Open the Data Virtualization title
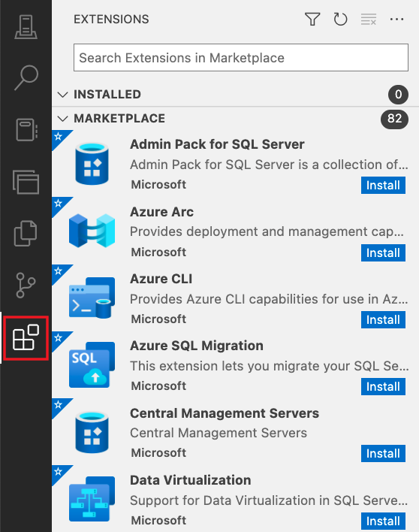Image resolution: width=419 pixels, height=532 pixels. 191,480
